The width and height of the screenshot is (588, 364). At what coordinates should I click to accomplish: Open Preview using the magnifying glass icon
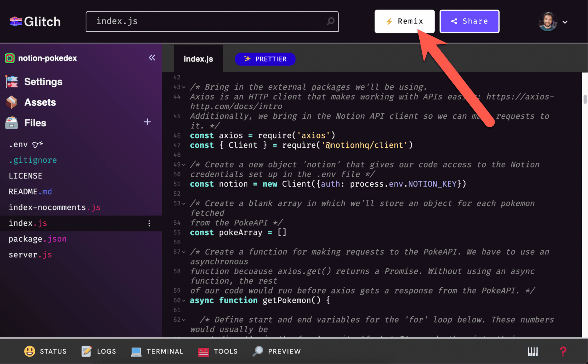point(258,351)
